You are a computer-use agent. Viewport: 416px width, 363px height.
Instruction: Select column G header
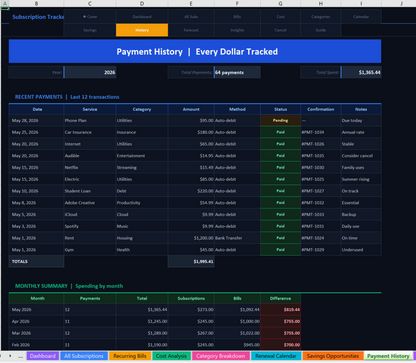point(280,4)
